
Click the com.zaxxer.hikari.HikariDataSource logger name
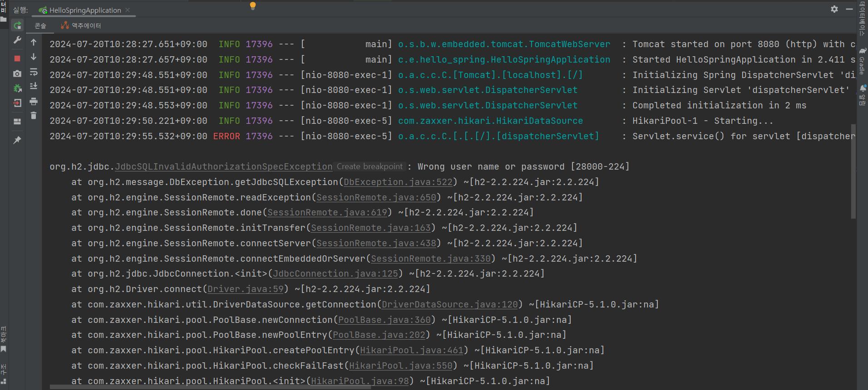pos(490,121)
